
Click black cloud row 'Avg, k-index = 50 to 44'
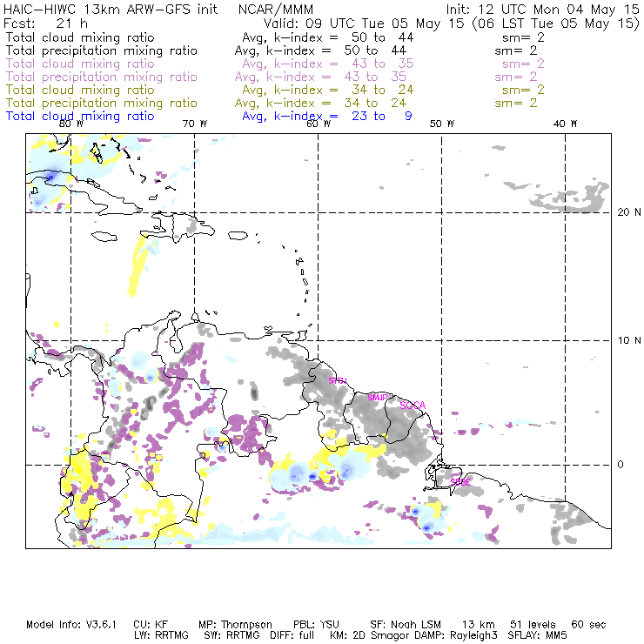tap(328, 37)
